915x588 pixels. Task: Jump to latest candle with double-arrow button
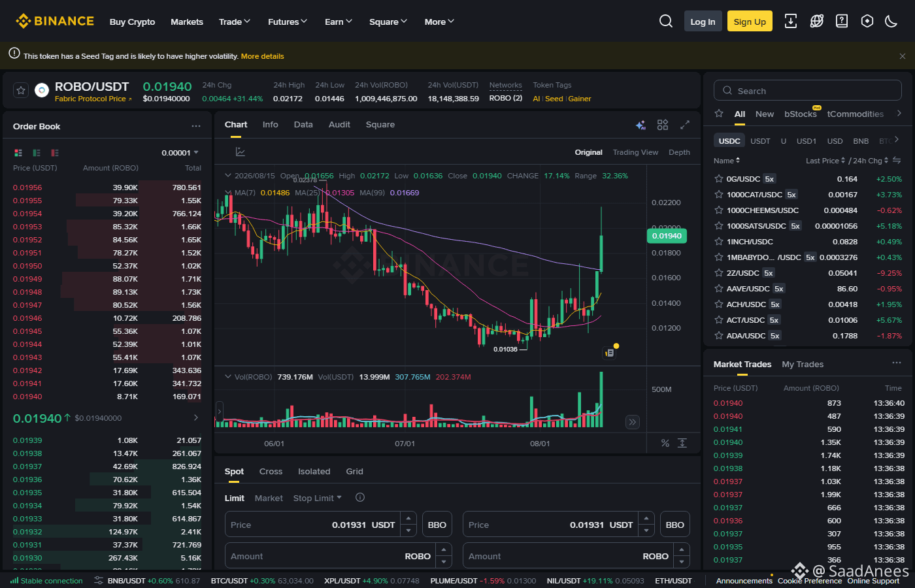633,422
